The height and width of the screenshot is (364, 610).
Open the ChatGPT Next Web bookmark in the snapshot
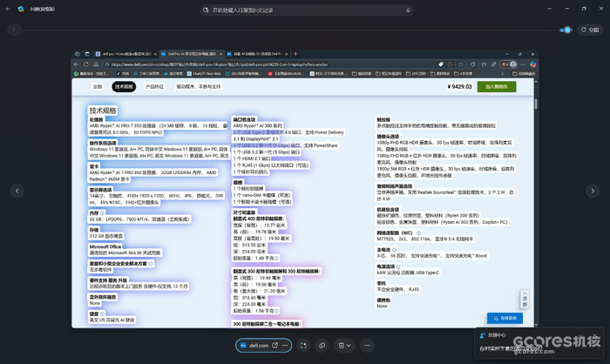204,73
